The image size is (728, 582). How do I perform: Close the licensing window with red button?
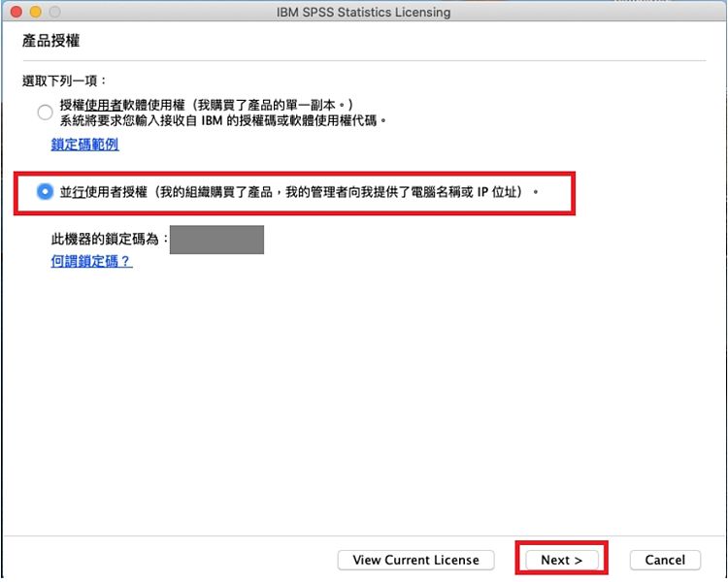point(17,12)
